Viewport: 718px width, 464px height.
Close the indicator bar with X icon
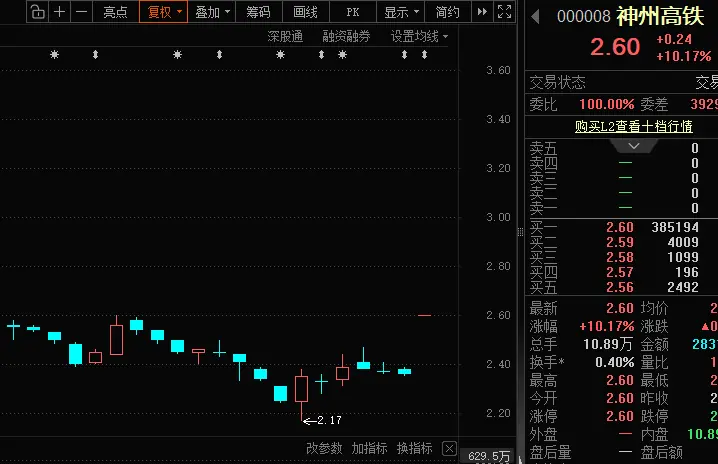click(449, 448)
